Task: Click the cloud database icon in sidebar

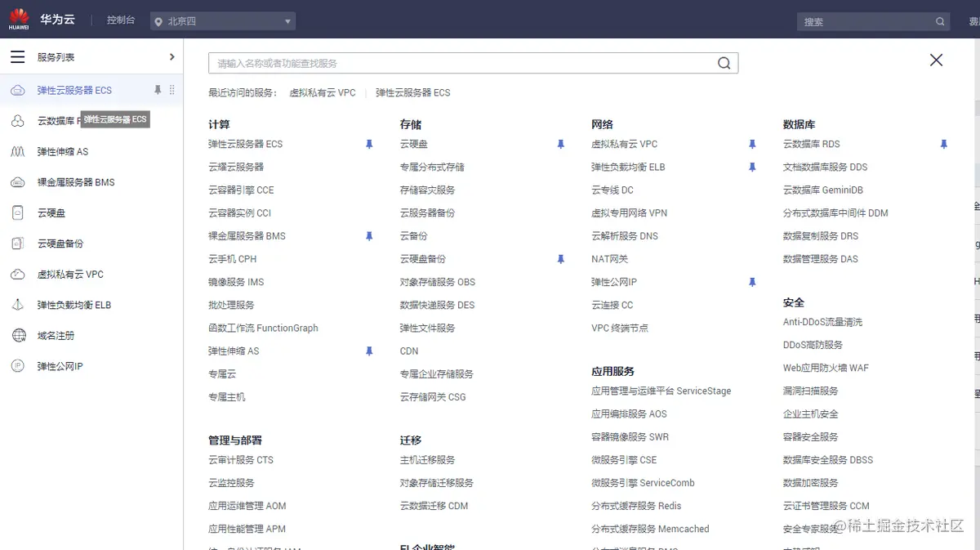Action: (x=17, y=121)
